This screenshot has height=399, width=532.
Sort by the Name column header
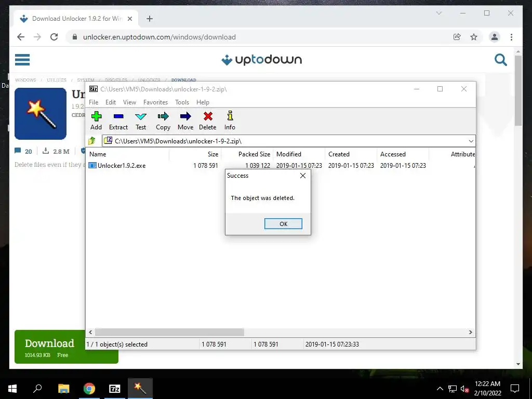tap(128, 154)
